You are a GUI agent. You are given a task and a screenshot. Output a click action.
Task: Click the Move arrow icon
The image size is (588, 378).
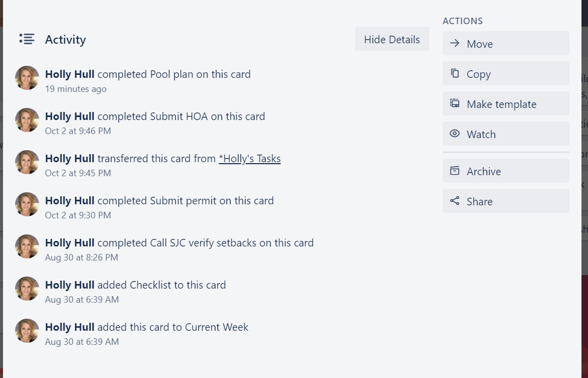click(454, 44)
